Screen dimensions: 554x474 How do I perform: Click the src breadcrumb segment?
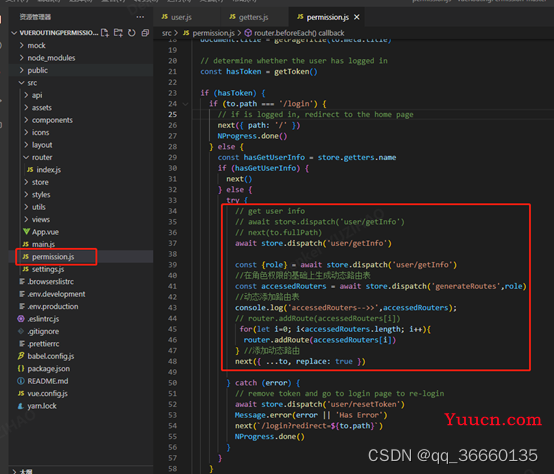pyautogui.click(x=166, y=33)
